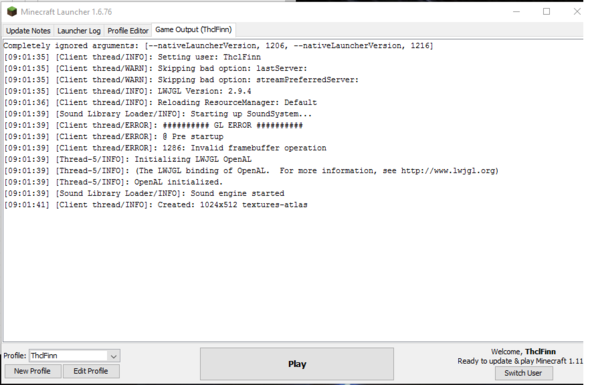590x385 pixels.
Task: Open the Profile Editor tab
Action: pyautogui.click(x=128, y=31)
